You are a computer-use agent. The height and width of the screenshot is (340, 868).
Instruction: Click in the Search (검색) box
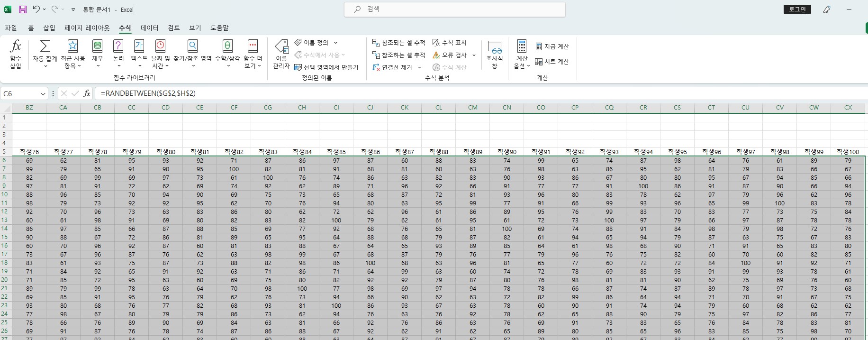(x=455, y=9)
